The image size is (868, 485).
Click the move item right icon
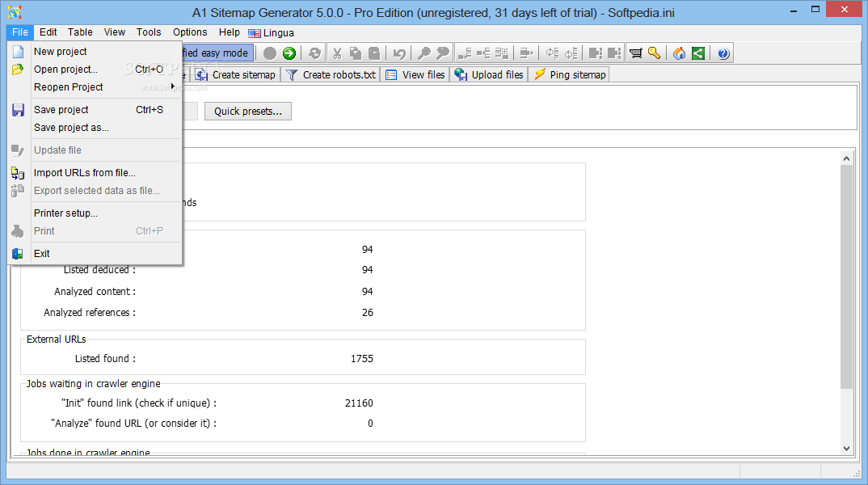tap(526, 53)
